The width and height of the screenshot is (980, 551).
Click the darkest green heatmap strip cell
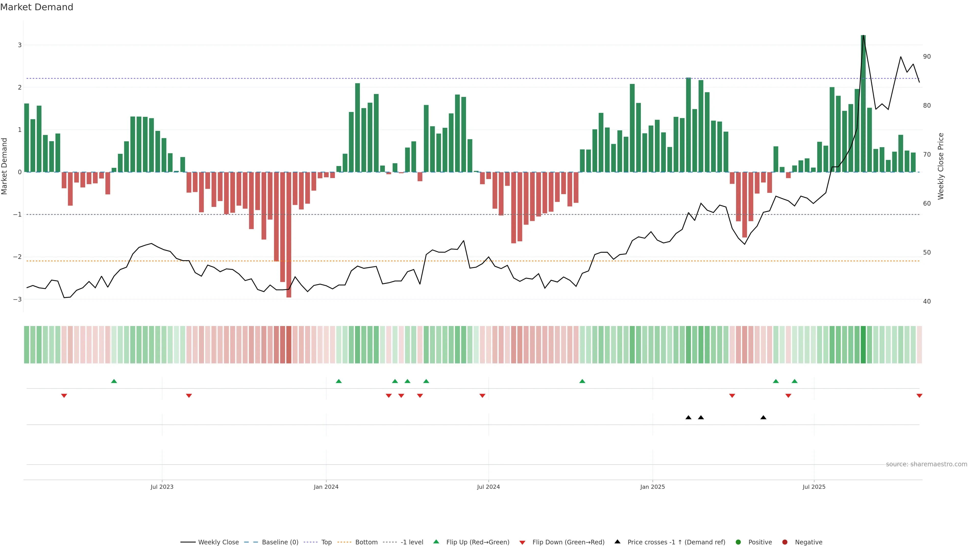[x=863, y=345]
